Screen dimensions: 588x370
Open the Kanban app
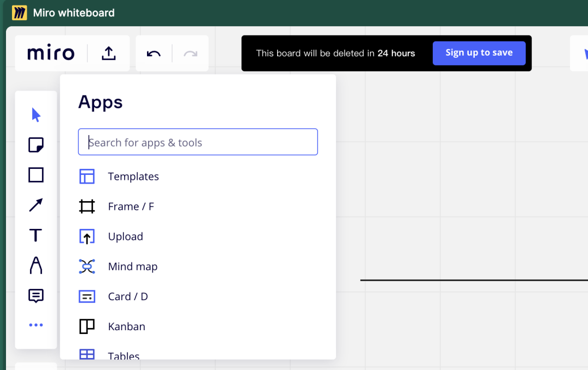point(126,326)
